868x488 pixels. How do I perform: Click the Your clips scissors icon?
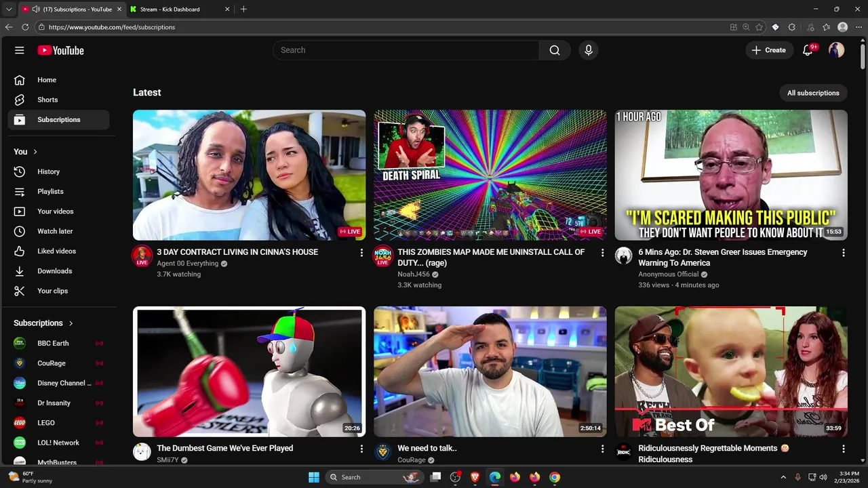coord(20,291)
